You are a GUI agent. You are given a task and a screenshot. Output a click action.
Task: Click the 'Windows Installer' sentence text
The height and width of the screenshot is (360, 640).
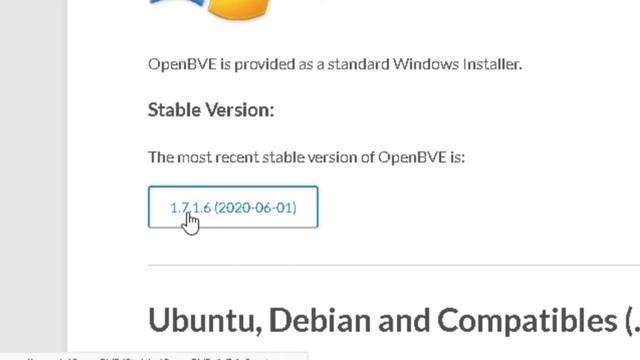(335, 64)
